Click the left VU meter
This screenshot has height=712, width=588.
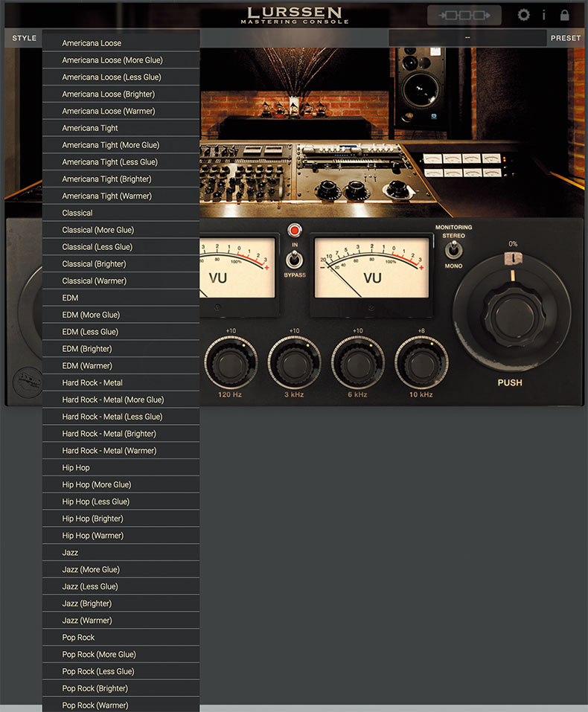237,268
